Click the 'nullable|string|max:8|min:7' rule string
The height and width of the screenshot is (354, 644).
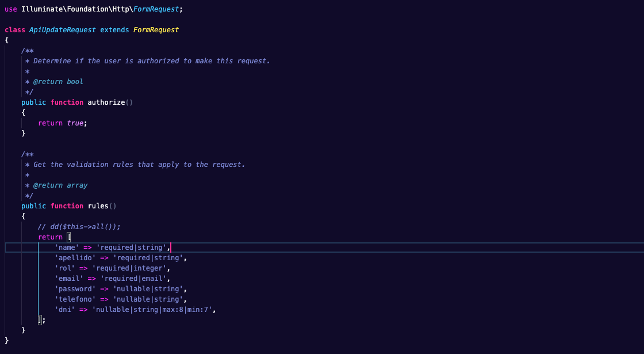[x=152, y=310]
